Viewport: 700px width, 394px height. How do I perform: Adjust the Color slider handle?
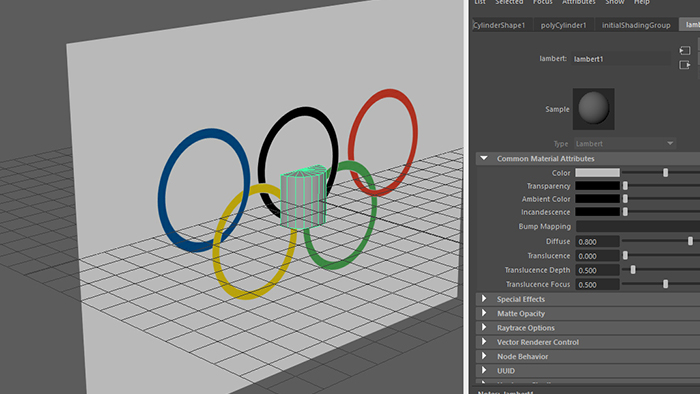point(665,173)
